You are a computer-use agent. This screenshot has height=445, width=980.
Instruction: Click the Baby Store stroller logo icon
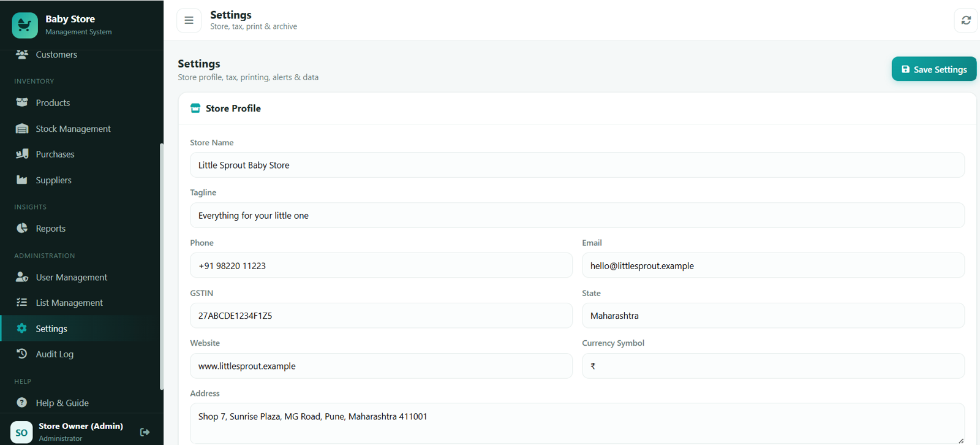click(x=24, y=25)
